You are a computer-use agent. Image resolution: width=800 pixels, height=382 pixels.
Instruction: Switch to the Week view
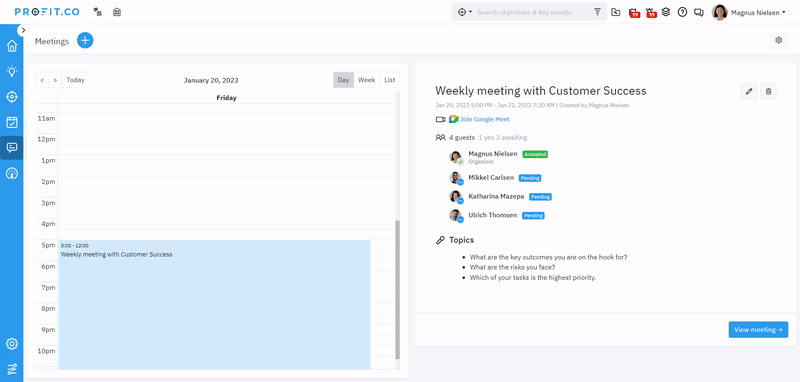[366, 80]
